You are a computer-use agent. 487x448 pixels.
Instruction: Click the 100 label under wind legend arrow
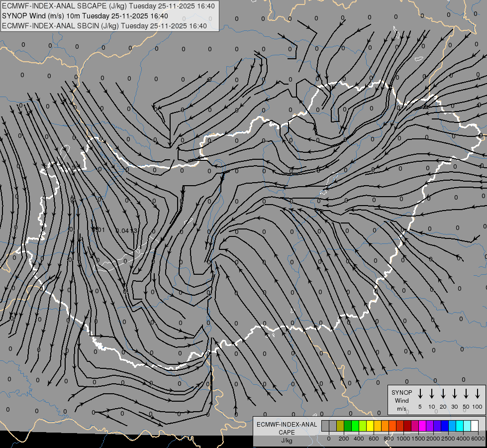pyautogui.click(x=478, y=407)
